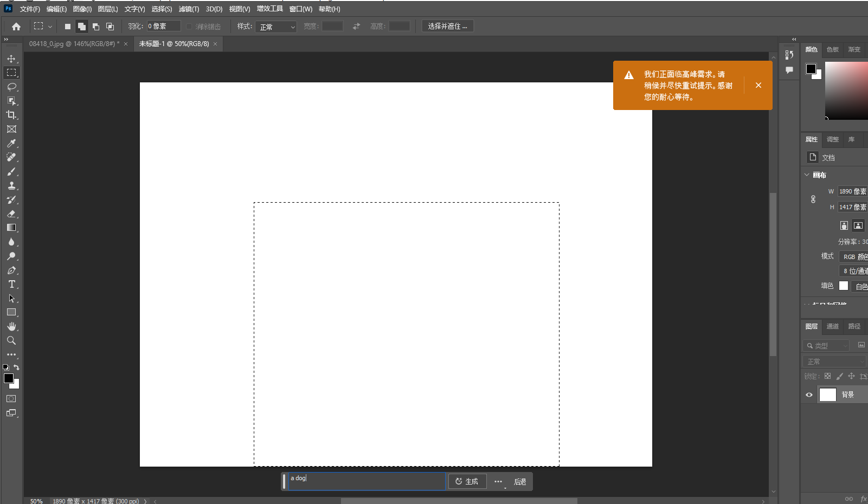Viewport: 868px width, 504px height.
Task: Open the 图层 menu
Action: tap(108, 9)
